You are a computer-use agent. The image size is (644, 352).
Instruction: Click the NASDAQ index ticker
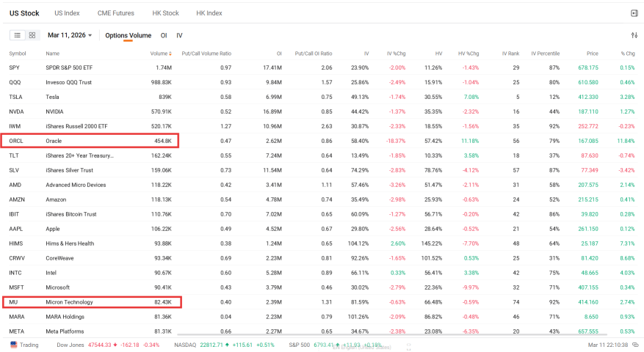tap(224, 345)
